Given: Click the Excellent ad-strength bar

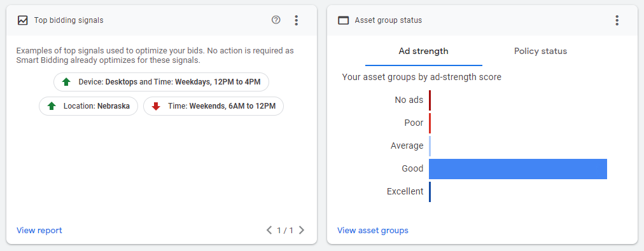Looking at the screenshot, I should (430, 192).
